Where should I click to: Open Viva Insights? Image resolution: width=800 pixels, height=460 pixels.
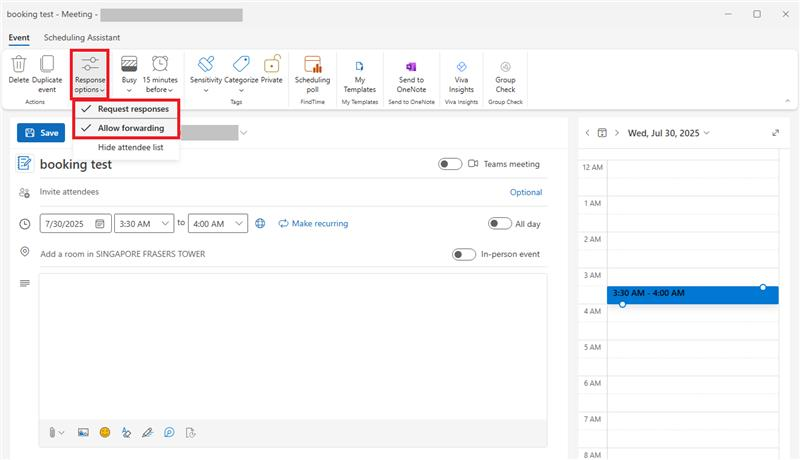(461, 76)
